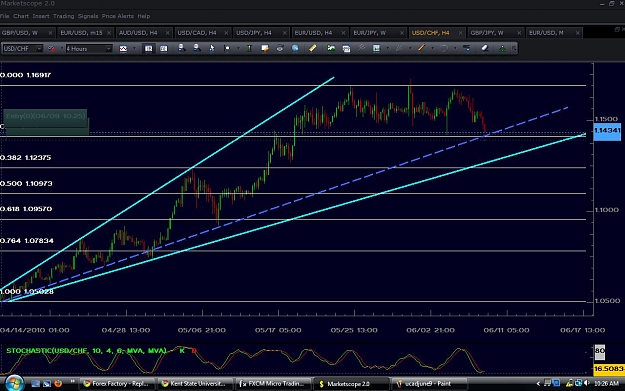Image resolution: width=625 pixels, height=391 pixels.
Task: Click the second magnifier zoom icon
Action: 197,48
